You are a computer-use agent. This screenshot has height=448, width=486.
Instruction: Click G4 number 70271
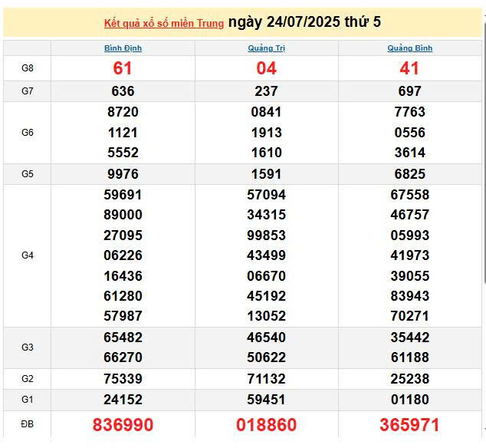410,316
